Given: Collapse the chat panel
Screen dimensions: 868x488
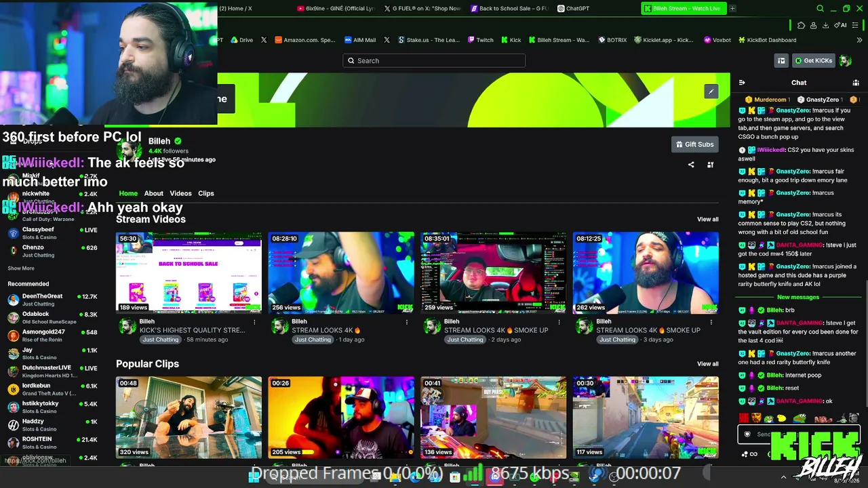Looking at the screenshot, I should pos(742,83).
